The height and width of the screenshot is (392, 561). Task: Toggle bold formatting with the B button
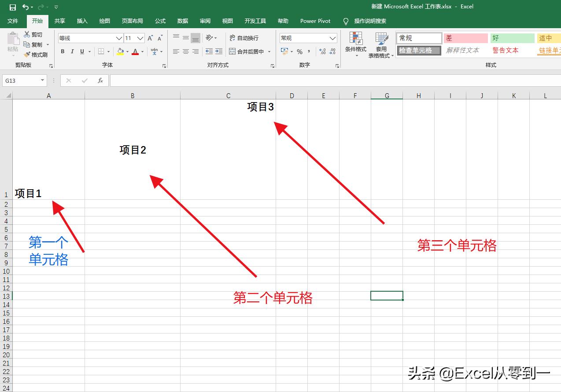point(63,51)
